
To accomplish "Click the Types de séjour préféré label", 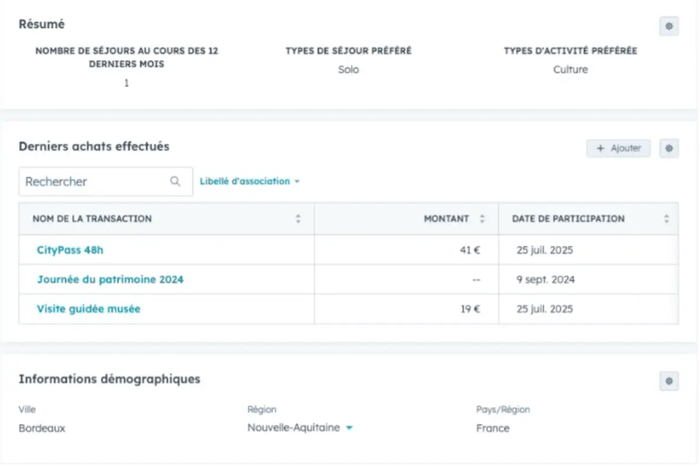I will [349, 51].
